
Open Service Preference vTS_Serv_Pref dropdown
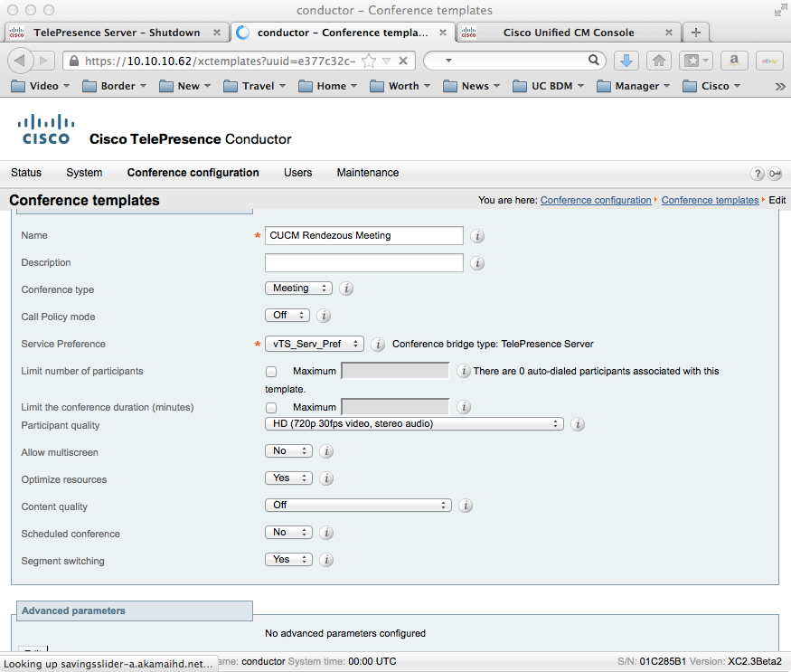coord(315,344)
